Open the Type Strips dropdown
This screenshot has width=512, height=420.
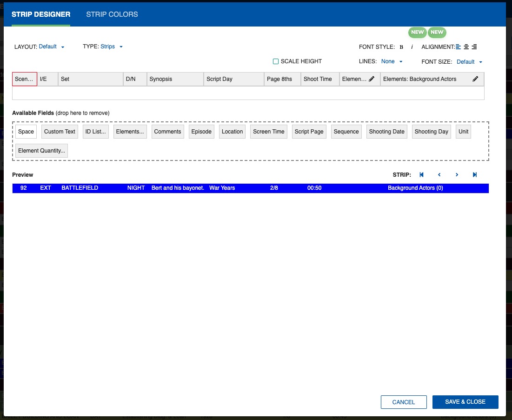112,47
